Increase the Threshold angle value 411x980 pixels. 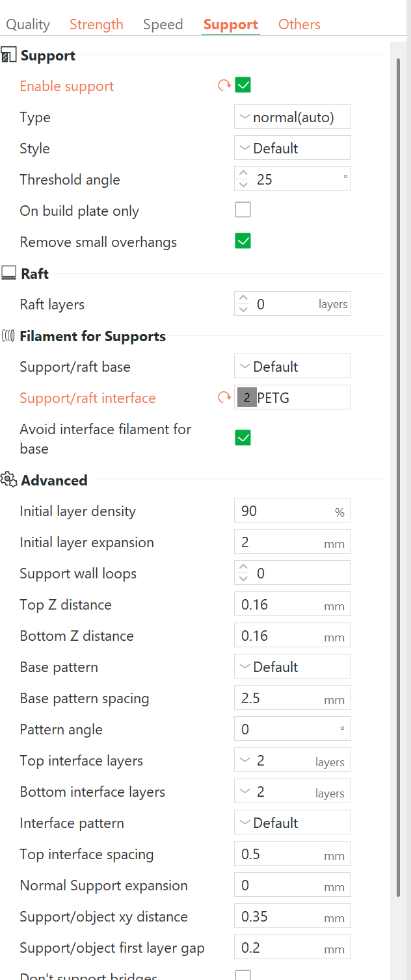click(243, 174)
